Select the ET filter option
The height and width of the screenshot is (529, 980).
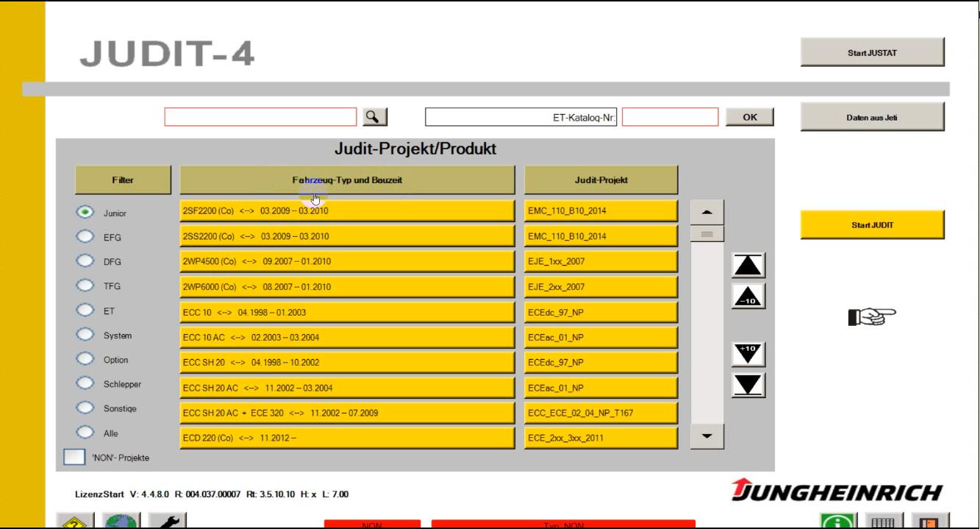86,310
